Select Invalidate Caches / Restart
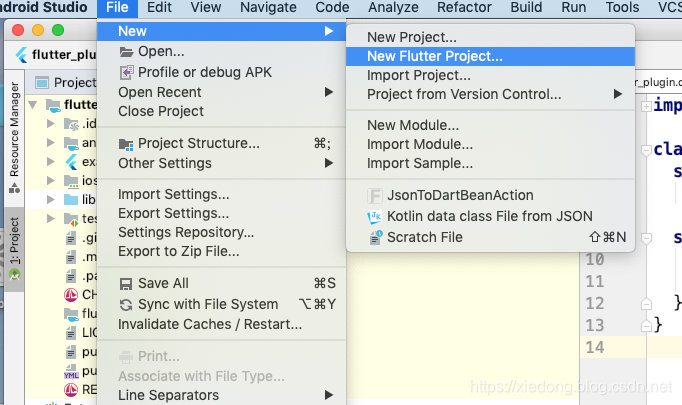Image resolution: width=682 pixels, height=405 pixels. (209, 324)
